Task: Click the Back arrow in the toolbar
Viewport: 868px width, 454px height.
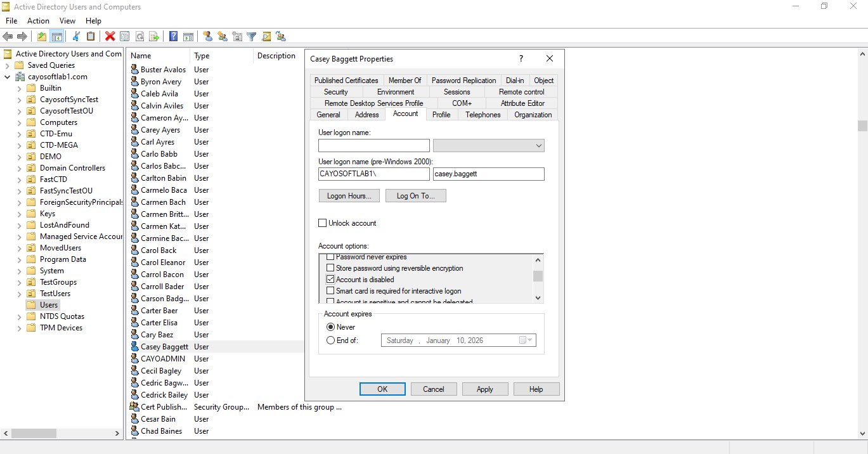Action: pyautogui.click(x=8, y=37)
